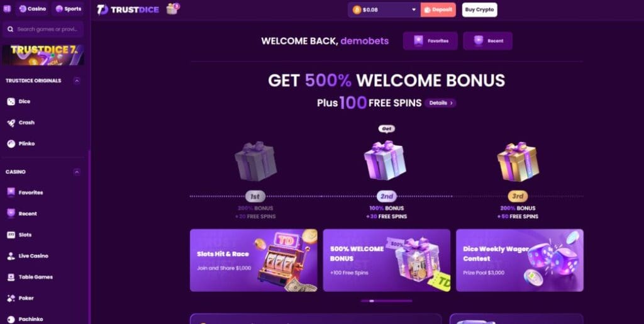Open the gift box rewards icon
This screenshot has height=324, width=644.
(172, 9)
